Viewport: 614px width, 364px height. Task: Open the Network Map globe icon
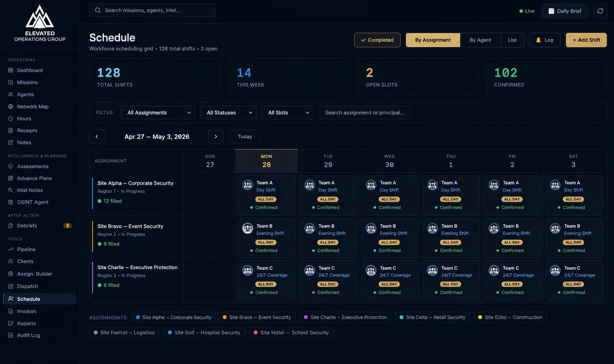pyautogui.click(x=11, y=106)
